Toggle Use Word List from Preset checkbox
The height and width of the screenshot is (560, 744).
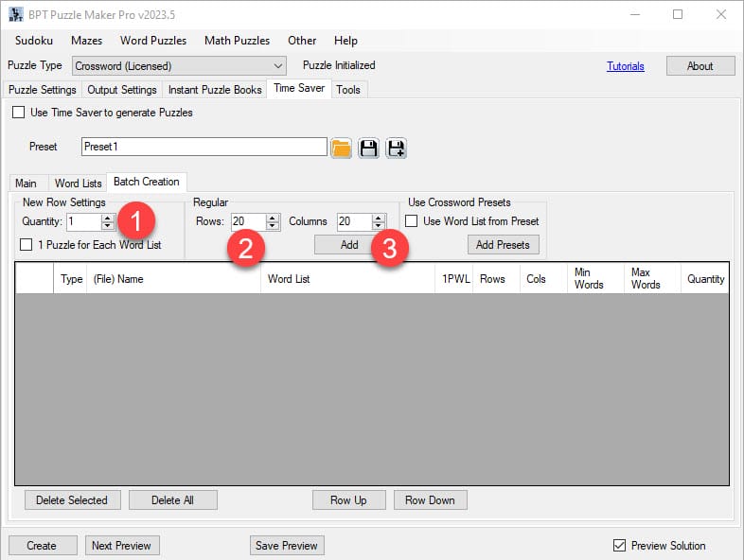413,221
